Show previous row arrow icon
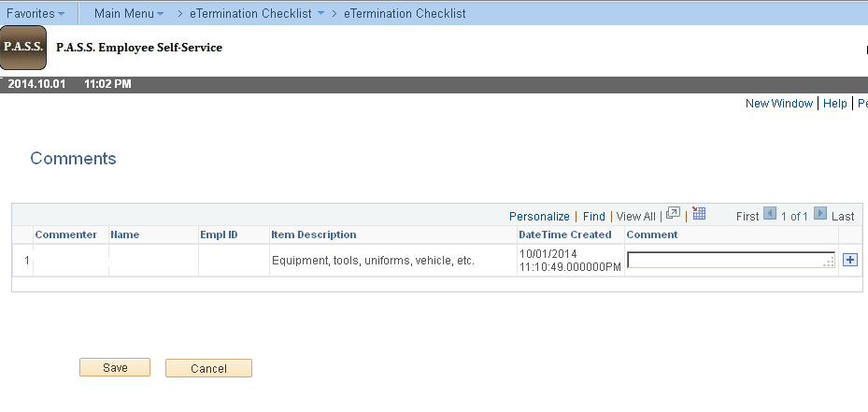868x412 pixels. click(x=770, y=213)
